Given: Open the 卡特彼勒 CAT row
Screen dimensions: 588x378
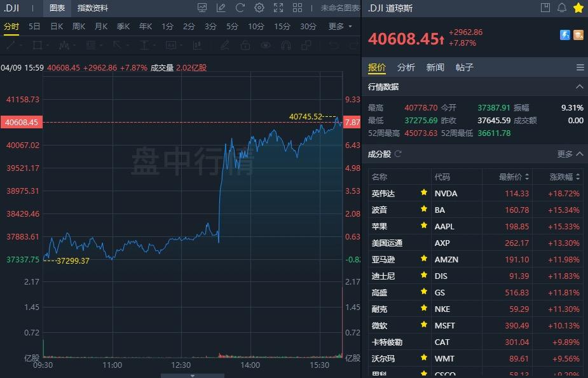Looking at the screenshot, I should [475, 342].
